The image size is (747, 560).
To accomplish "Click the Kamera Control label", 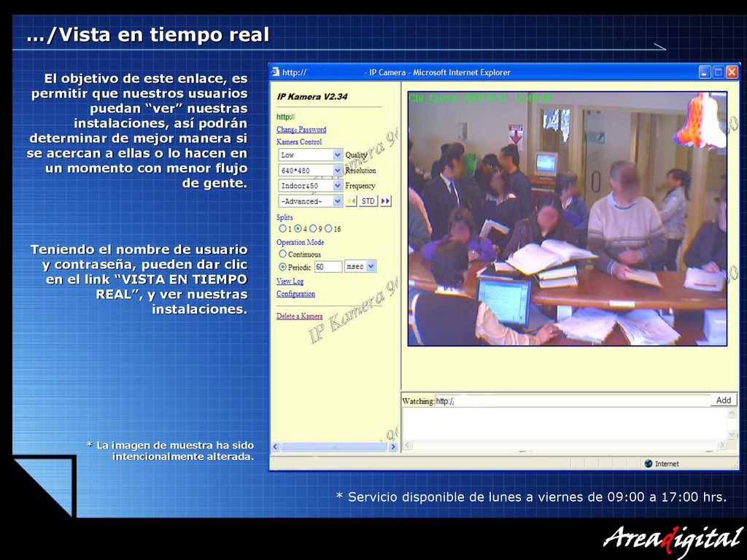I will point(298,142).
